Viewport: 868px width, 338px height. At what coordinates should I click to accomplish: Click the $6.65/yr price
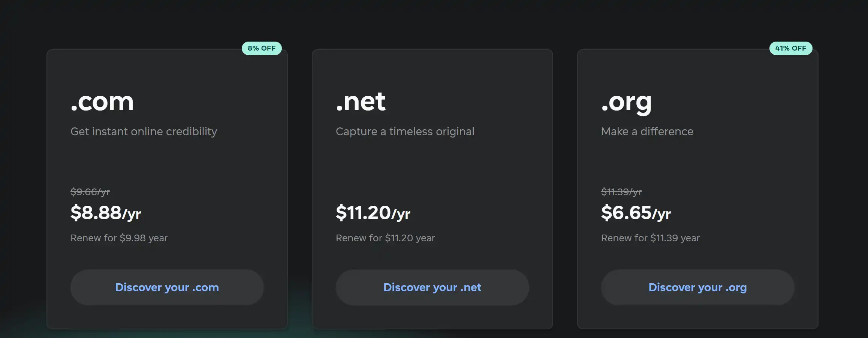(x=636, y=213)
